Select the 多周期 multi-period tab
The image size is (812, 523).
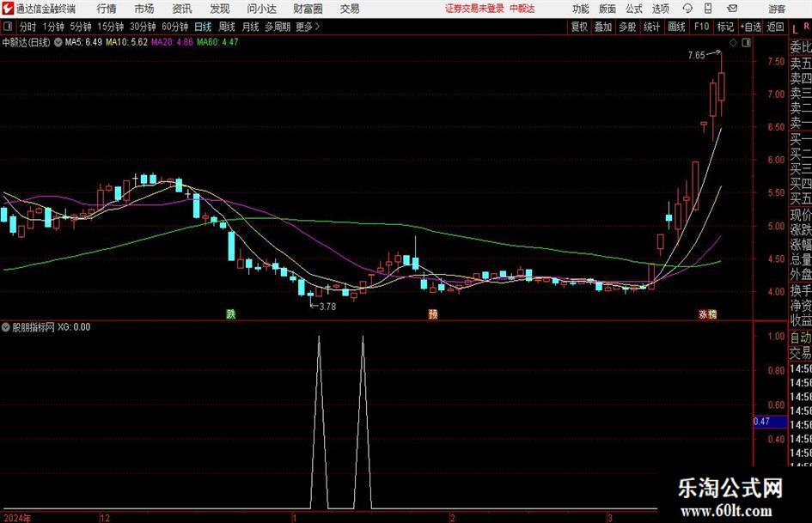pyautogui.click(x=278, y=27)
